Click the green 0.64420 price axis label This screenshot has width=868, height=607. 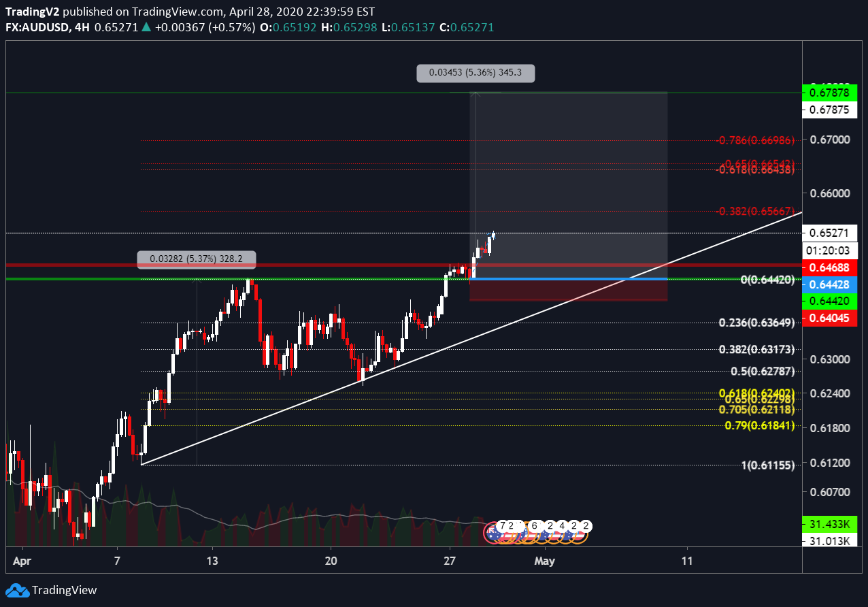tap(829, 301)
